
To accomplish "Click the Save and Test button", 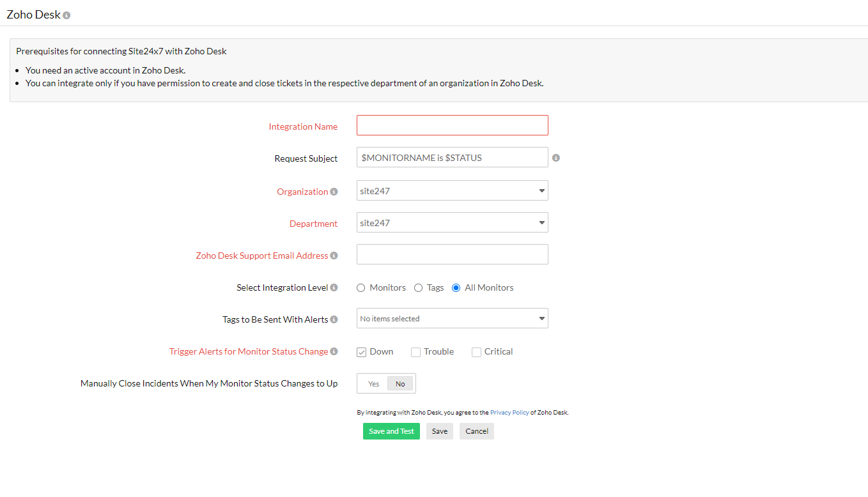I will click(x=391, y=431).
